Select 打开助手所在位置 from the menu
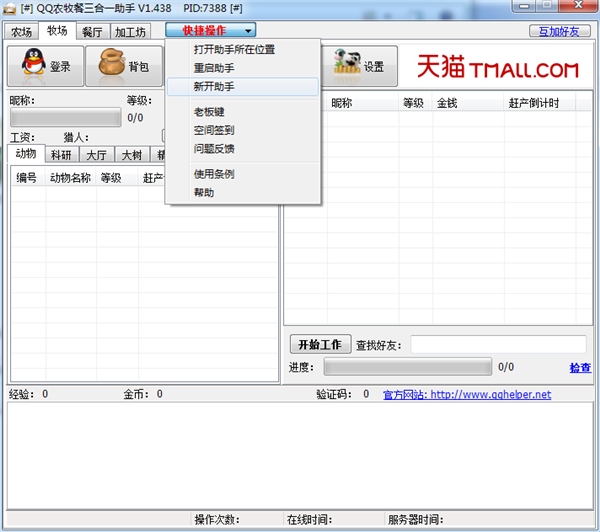 point(234,50)
